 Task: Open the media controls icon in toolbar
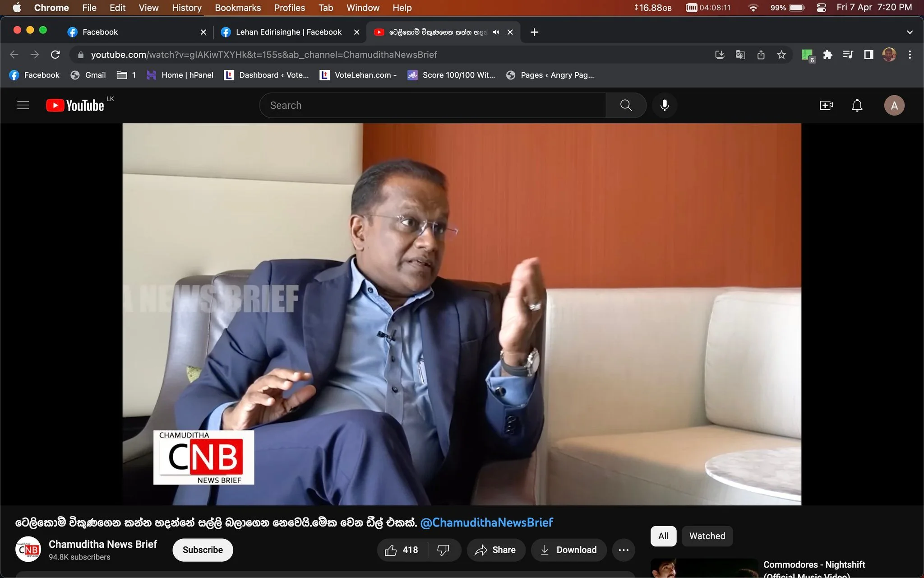tap(848, 55)
